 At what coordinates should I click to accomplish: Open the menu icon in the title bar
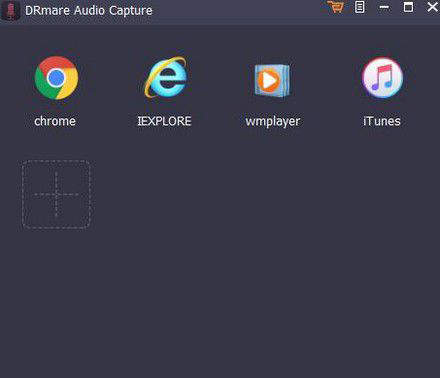[x=359, y=7]
